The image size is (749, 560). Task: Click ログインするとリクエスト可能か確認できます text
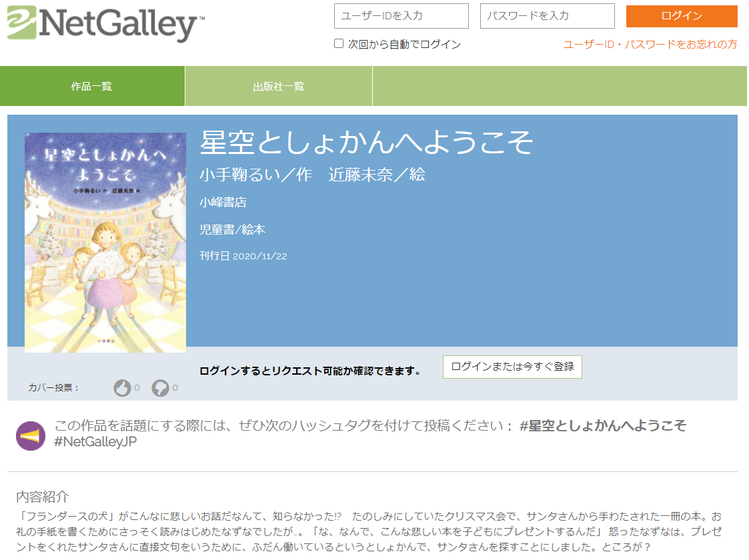pyautogui.click(x=311, y=371)
